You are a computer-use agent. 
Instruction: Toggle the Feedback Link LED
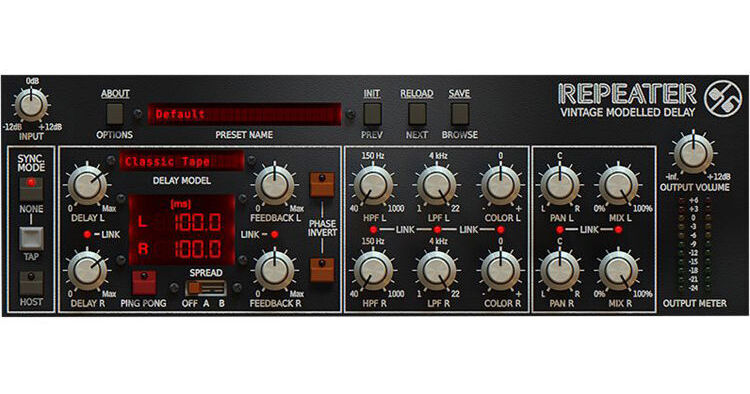[275, 235]
